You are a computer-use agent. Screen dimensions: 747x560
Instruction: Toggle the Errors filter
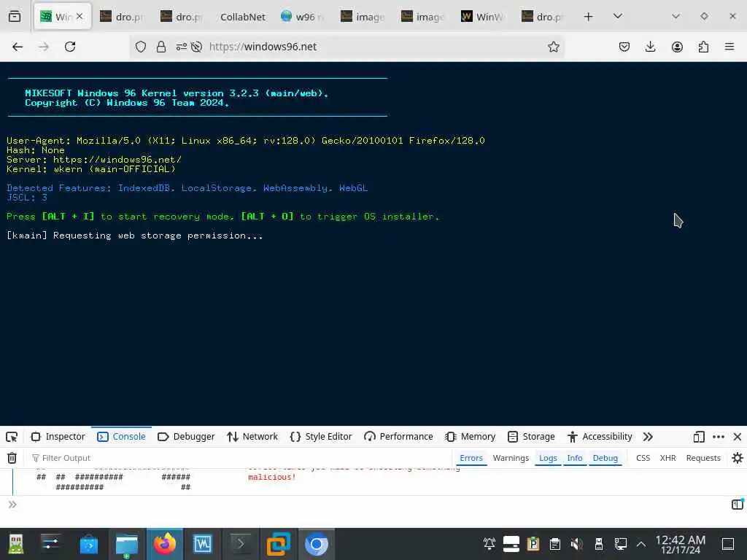click(x=471, y=458)
